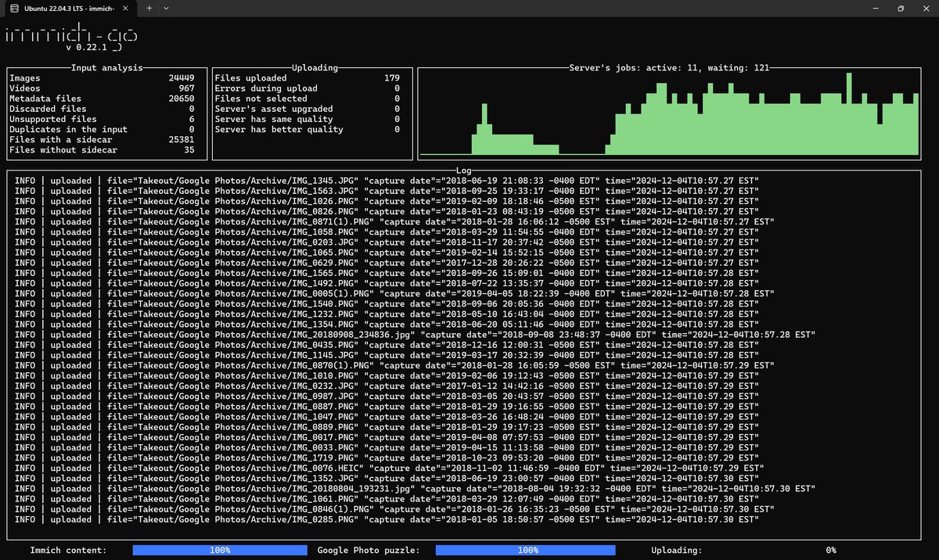Click the Log panel title

(x=464, y=170)
